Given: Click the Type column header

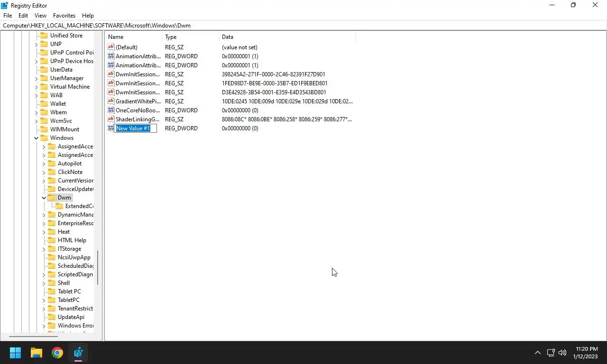Looking at the screenshot, I should 191,37.
